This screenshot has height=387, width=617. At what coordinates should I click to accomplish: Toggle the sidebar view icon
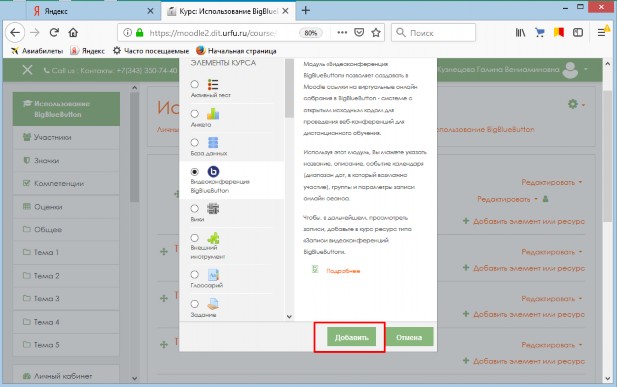coord(578,33)
